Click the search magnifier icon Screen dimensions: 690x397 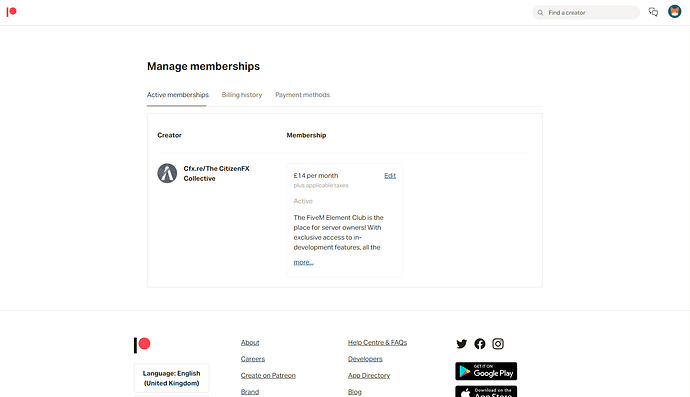click(540, 13)
